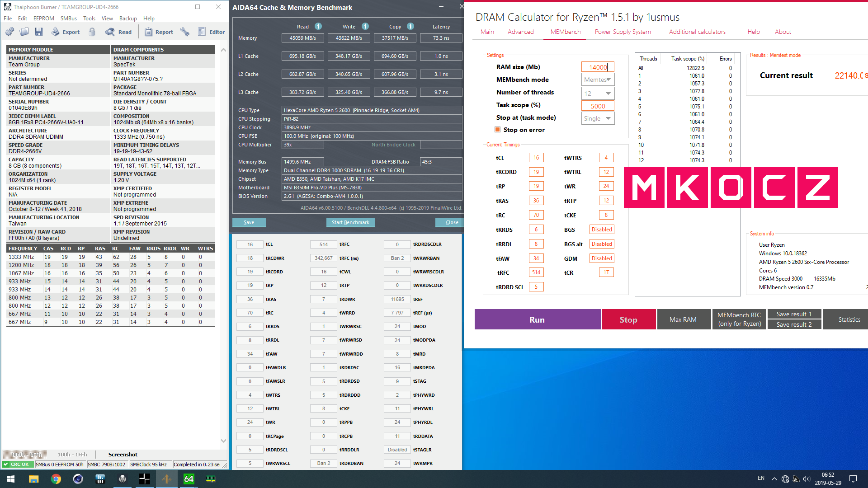The image size is (868, 488).
Task: Switch to the Advanced tab
Action: 520,32
